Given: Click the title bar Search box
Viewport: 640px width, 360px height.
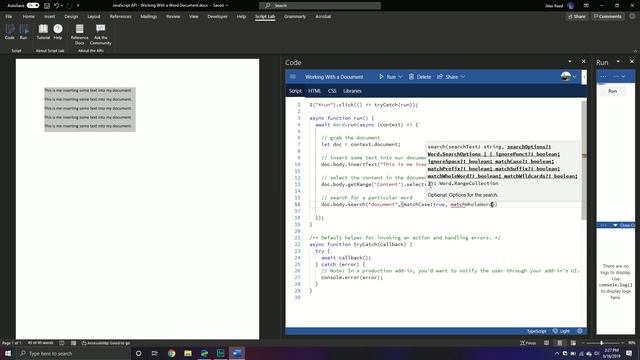Looking at the screenshot, I should point(320,6).
